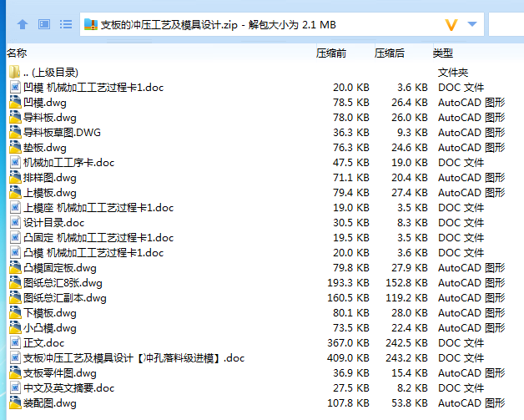Click the file name 装配图.dwg
The width and height of the screenshot is (524, 420).
coord(50,403)
